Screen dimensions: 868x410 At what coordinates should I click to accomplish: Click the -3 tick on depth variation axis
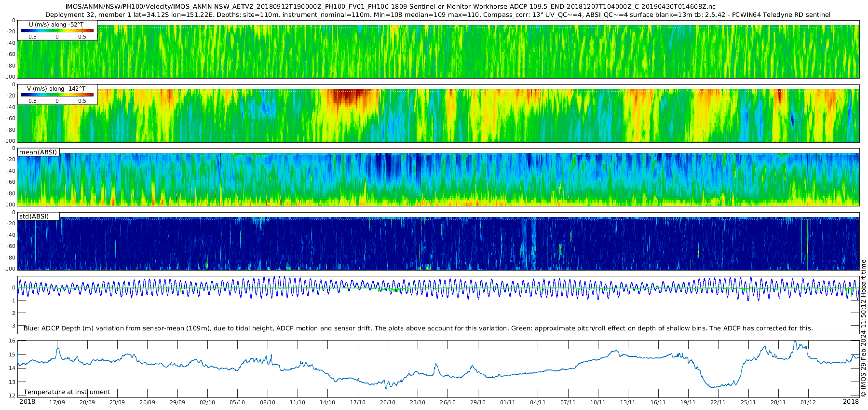coord(13,326)
